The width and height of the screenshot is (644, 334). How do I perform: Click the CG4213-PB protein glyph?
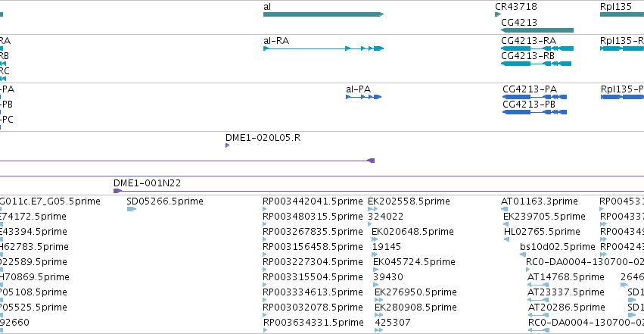pyautogui.click(x=535, y=112)
